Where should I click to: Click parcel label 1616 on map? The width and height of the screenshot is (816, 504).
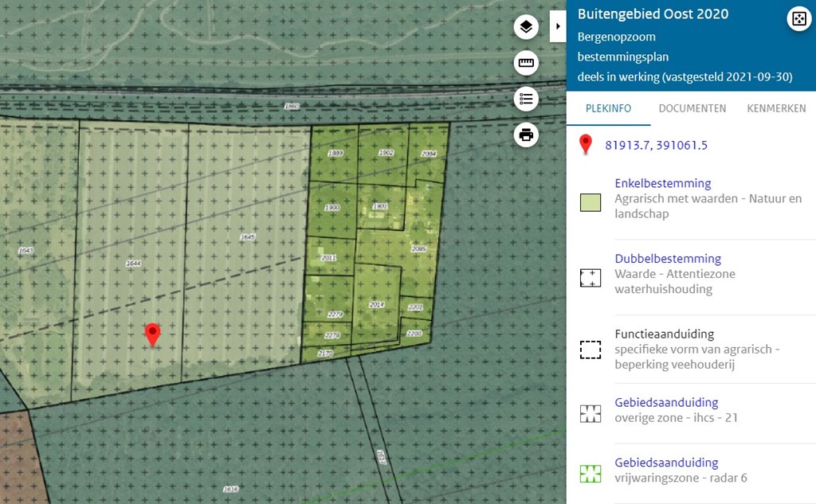pos(230,490)
